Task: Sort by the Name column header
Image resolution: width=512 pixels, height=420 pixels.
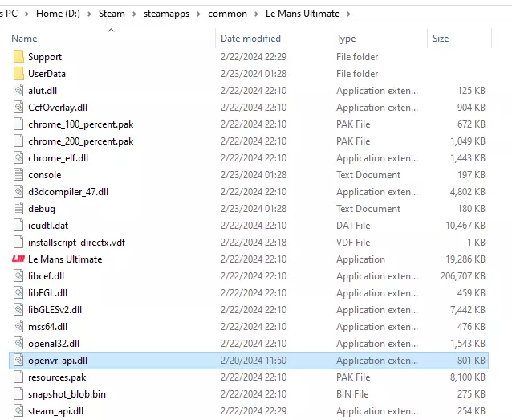Action: 24,39
